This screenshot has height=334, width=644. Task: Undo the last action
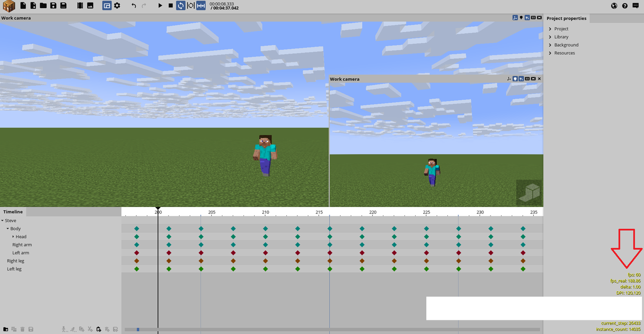click(x=133, y=6)
